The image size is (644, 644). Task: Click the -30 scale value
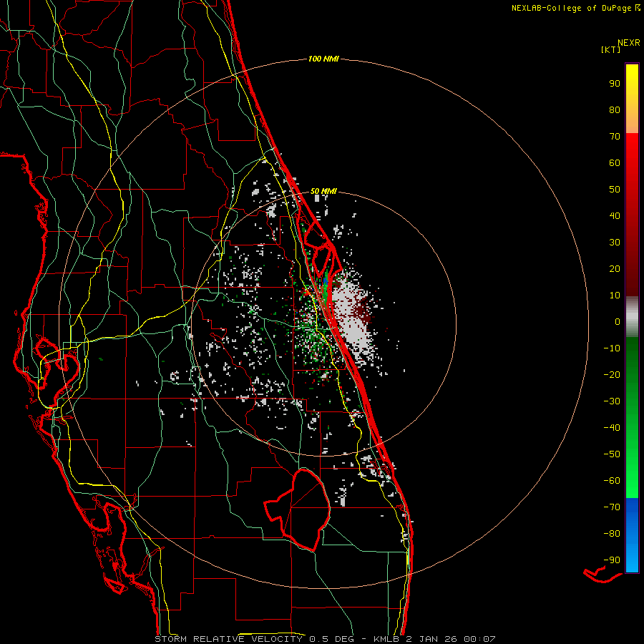point(612,401)
